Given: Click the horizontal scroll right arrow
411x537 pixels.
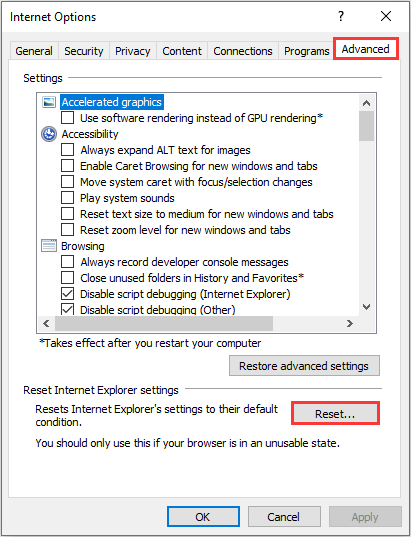Looking at the screenshot, I should coord(350,323).
